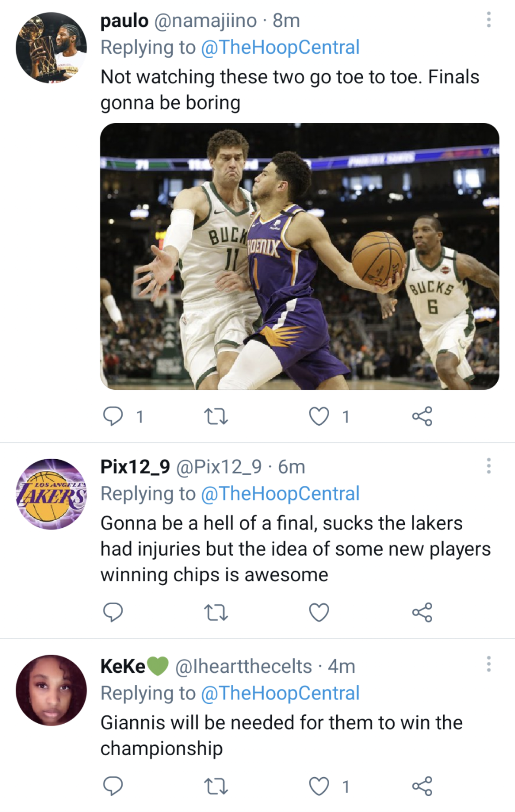Screen dimensions: 515x812
Task: Like paulo's tweet about boring Finals
Action: [x=319, y=416]
